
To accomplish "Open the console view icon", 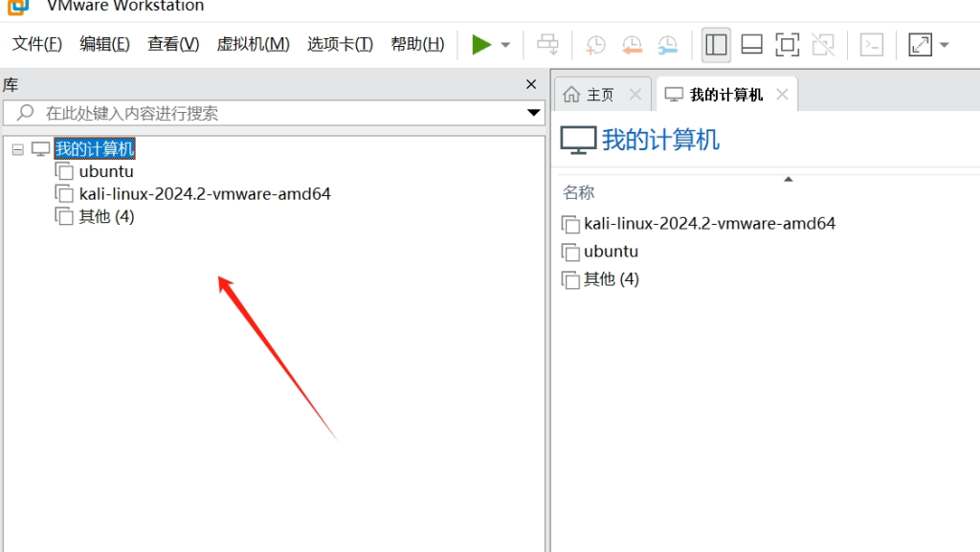I will (x=871, y=44).
